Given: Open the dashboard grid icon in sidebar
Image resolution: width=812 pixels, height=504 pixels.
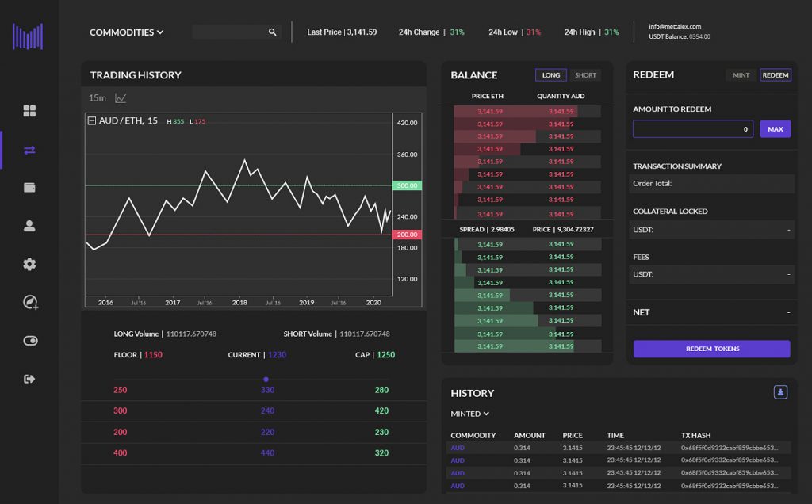Looking at the screenshot, I should pos(29,111).
